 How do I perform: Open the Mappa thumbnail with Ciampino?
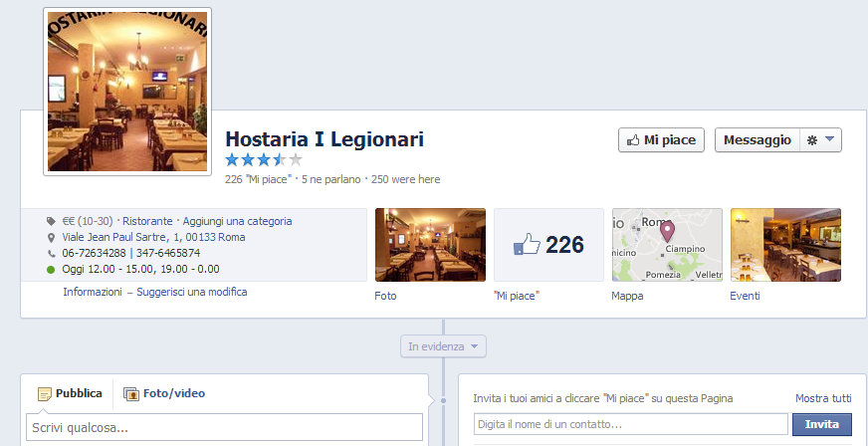pos(667,245)
